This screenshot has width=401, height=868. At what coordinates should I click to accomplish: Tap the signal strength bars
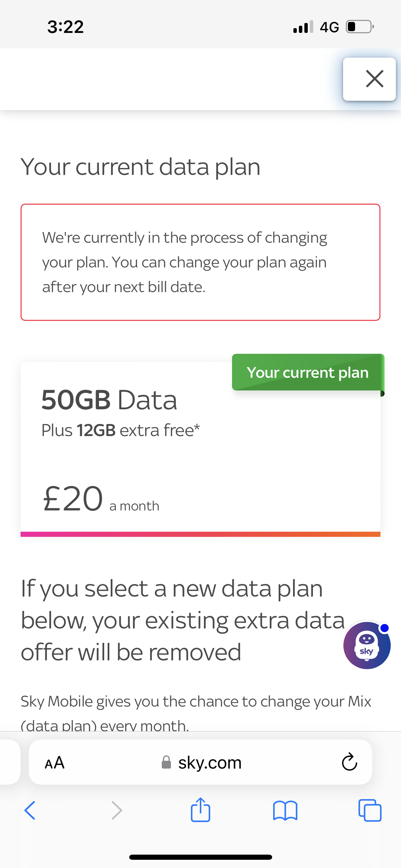pos(303,27)
